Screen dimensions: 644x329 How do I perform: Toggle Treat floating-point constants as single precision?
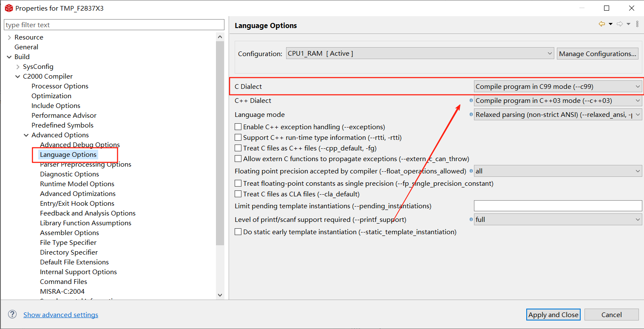tap(238, 184)
